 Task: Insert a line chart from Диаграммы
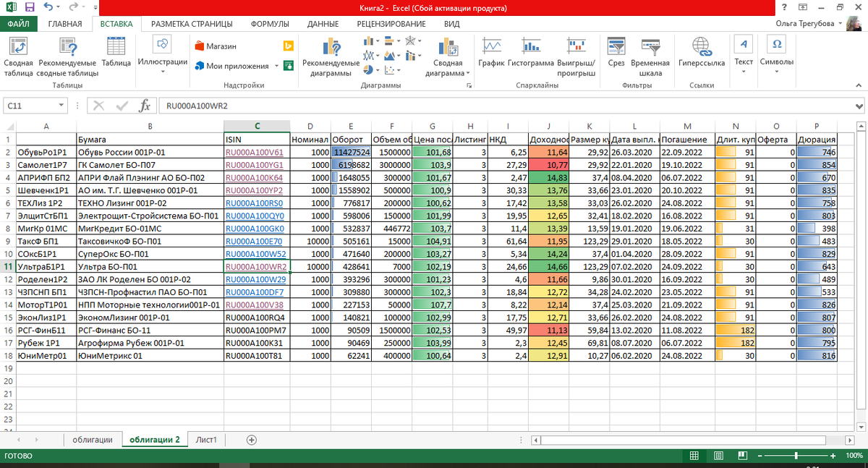pyautogui.click(x=371, y=56)
